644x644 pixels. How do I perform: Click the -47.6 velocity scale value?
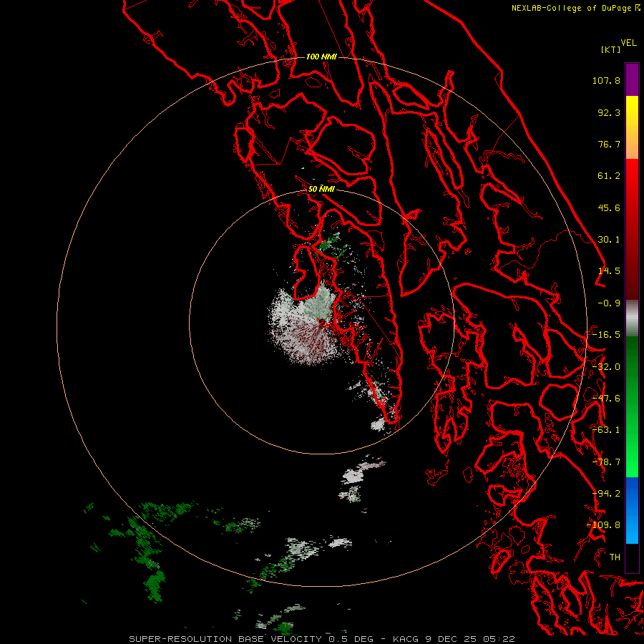606,399
